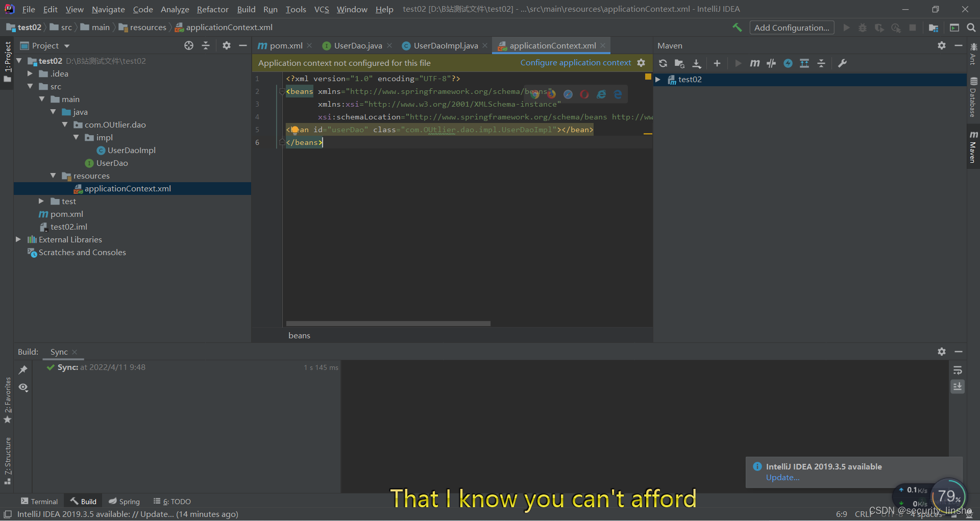980x521 pixels.
Task: Execute Maven goal using m icon
Action: (x=754, y=63)
